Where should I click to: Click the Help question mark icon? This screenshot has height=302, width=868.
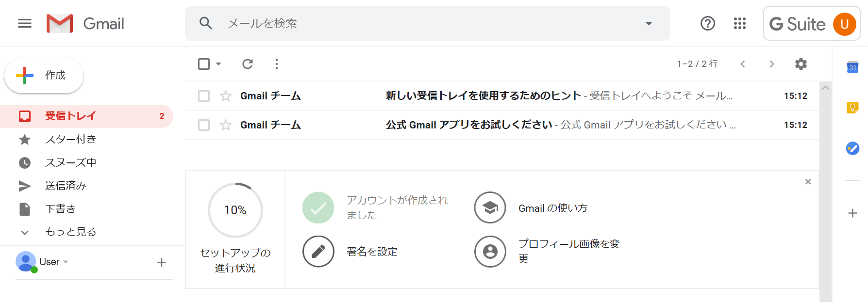pyautogui.click(x=708, y=23)
